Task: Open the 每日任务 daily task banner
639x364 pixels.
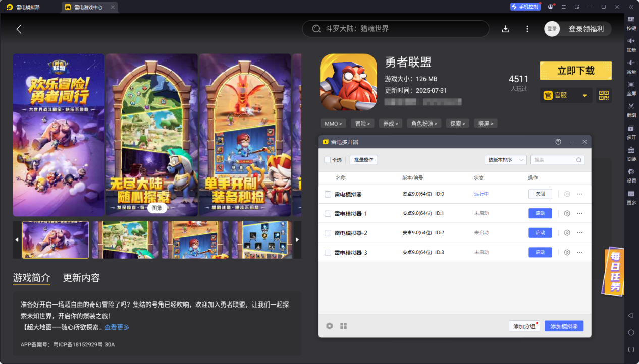Action: [614, 271]
